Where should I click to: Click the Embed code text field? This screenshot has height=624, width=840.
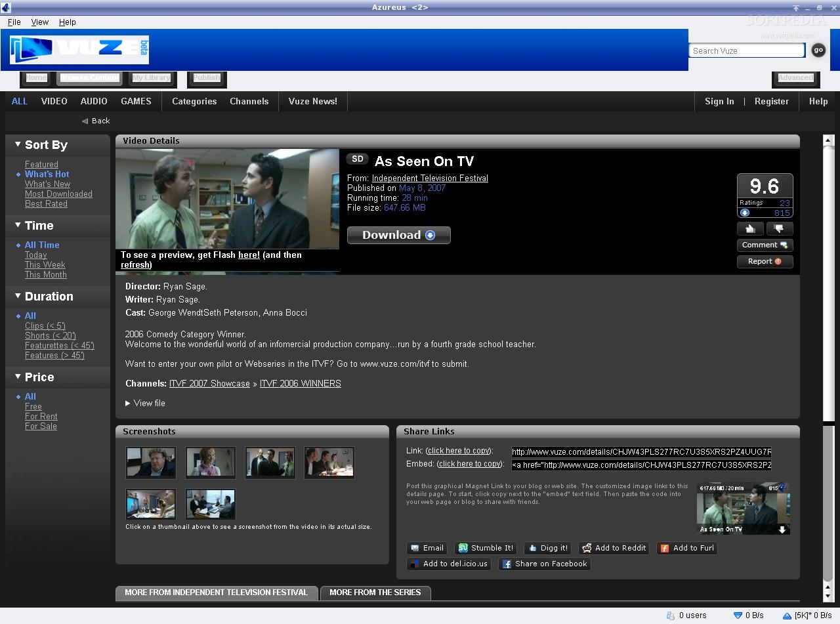(x=641, y=465)
